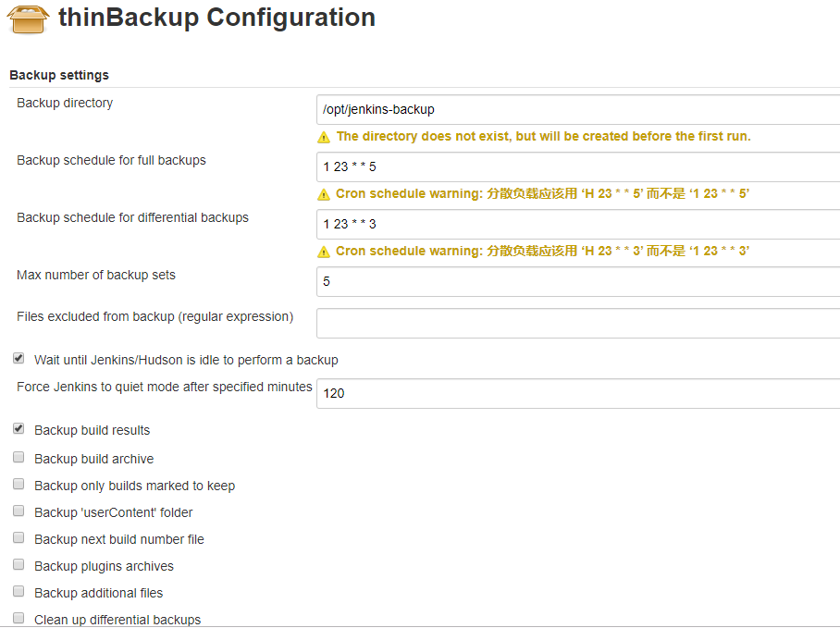
Task: Click warning icon under full backup schedule
Action: tap(323, 194)
